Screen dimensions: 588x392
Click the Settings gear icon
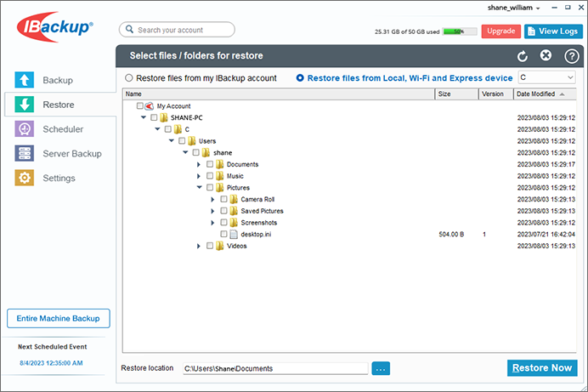tap(25, 179)
